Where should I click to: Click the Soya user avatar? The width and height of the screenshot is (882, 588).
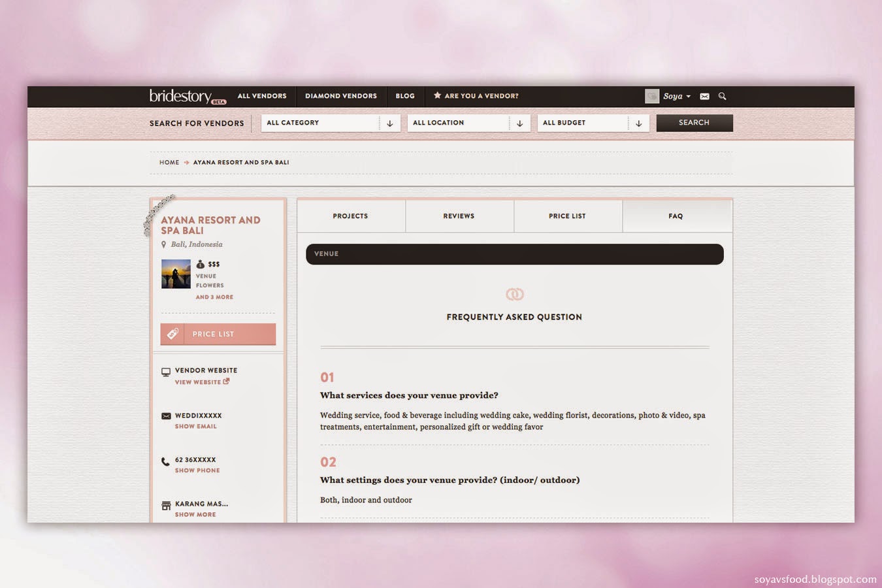652,96
